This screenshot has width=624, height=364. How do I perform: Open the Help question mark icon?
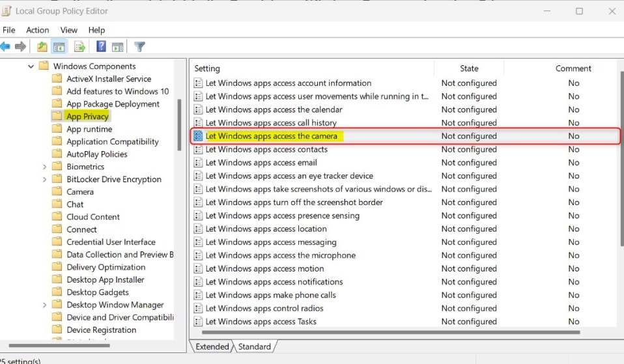click(x=101, y=46)
